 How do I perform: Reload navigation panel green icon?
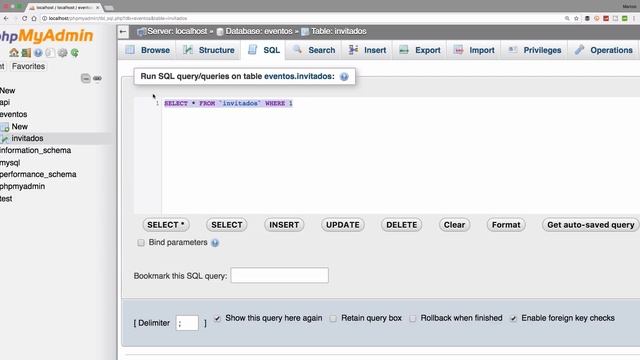[75, 53]
